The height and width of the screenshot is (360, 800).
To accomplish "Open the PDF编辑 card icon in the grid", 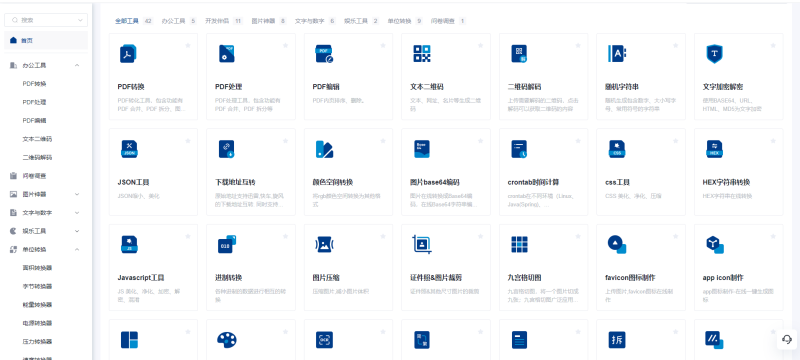I will pos(324,54).
